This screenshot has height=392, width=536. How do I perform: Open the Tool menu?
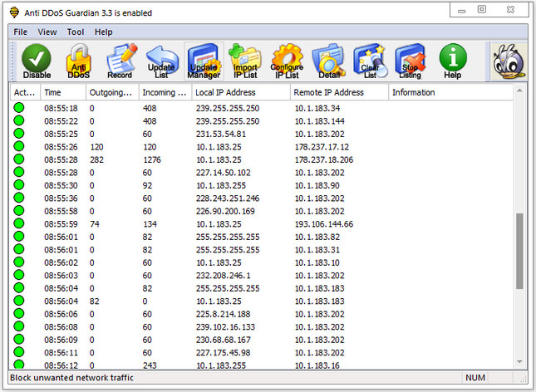(x=76, y=32)
